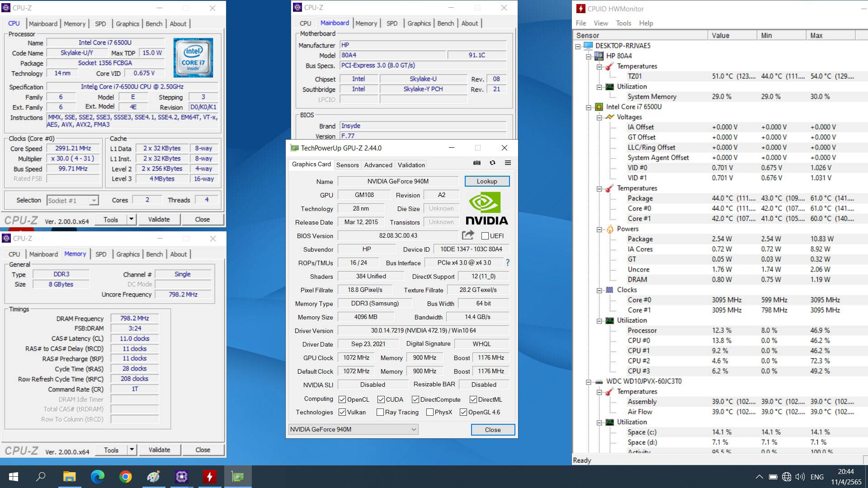Click the BIOS share/export arrow icon

click(x=468, y=235)
